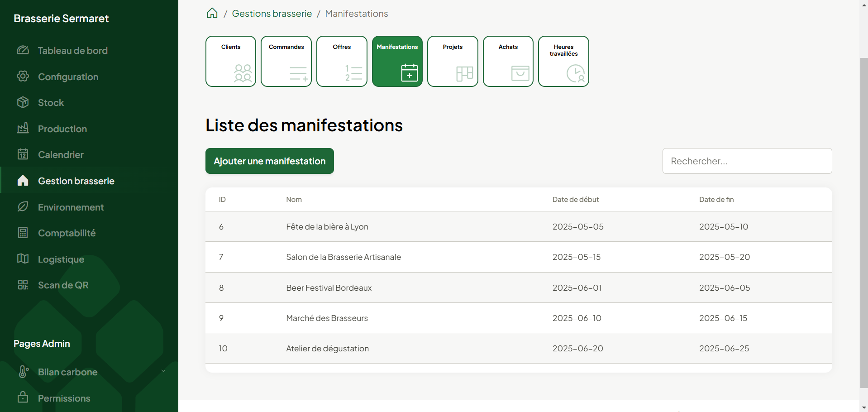Open the Logistique map icon
868x412 pixels.
point(23,259)
